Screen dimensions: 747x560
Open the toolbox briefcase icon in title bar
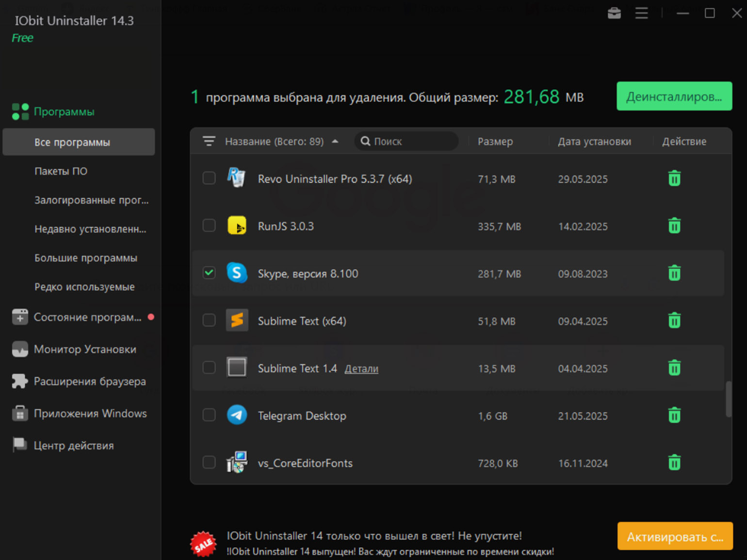[x=614, y=13]
